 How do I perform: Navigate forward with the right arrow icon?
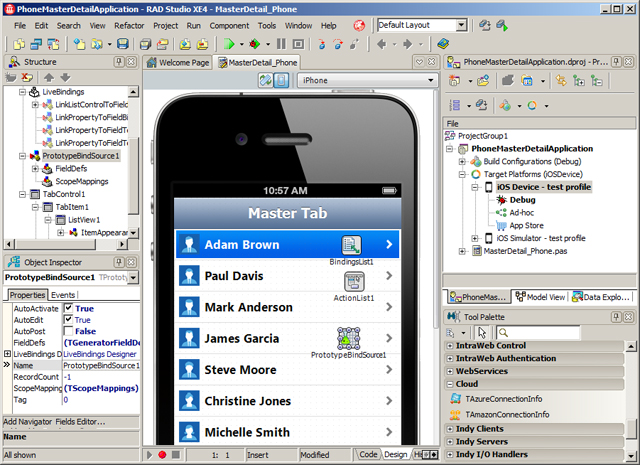point(407,44)
